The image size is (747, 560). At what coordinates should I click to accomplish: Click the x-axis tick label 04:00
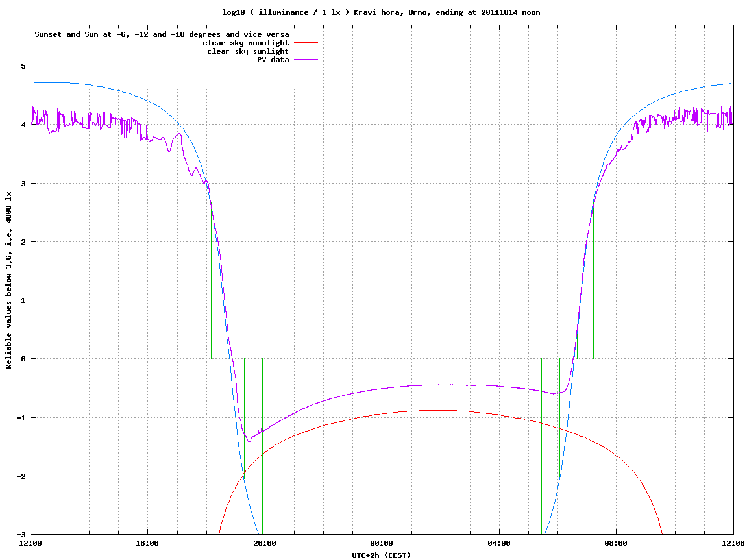499,543
